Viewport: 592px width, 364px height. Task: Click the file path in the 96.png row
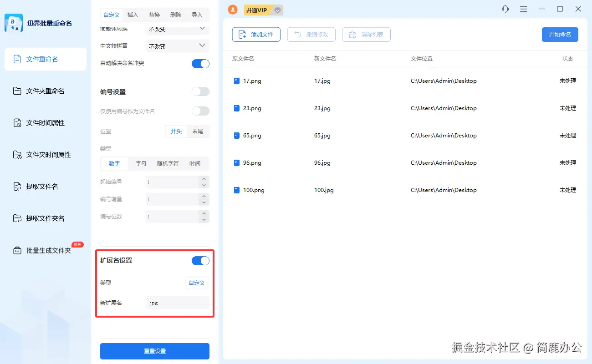point(444,163)
